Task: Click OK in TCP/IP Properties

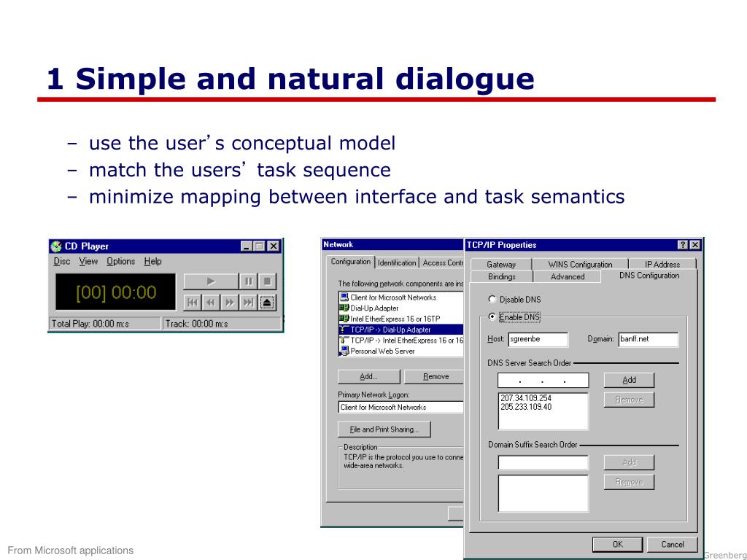Action: [617, 544]
